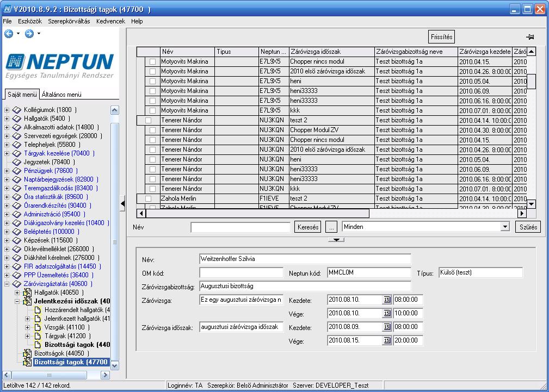549x392 pixels.
Task: Switch to the Általános menü tab
Action: coord(61,95)
